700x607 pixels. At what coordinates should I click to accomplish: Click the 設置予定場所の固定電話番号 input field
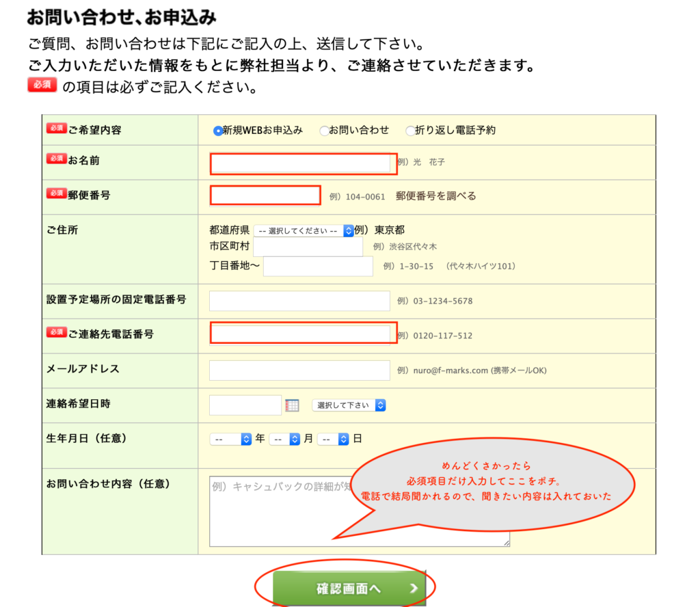pos(299,301)
